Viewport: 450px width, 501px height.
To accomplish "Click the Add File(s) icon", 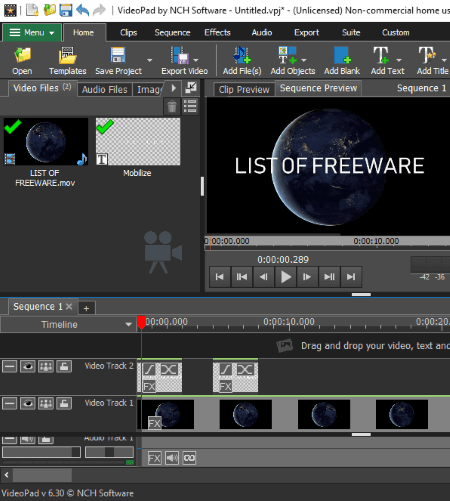I will point(242,55).
